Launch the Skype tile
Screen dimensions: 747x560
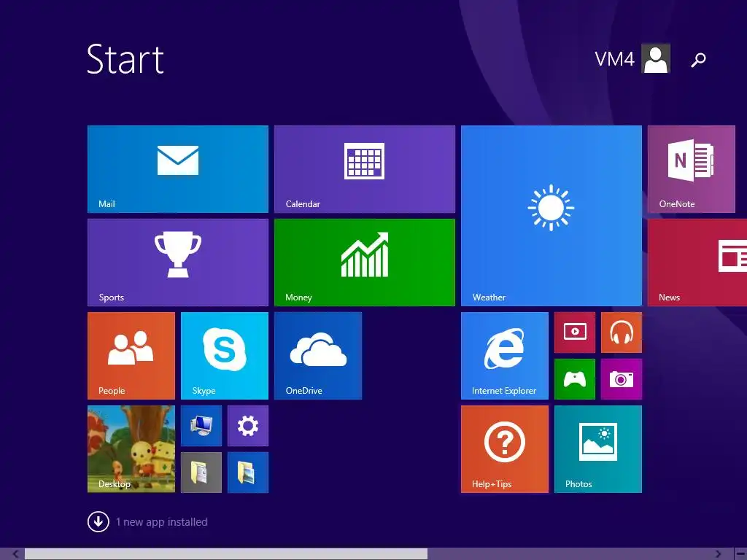225,356
